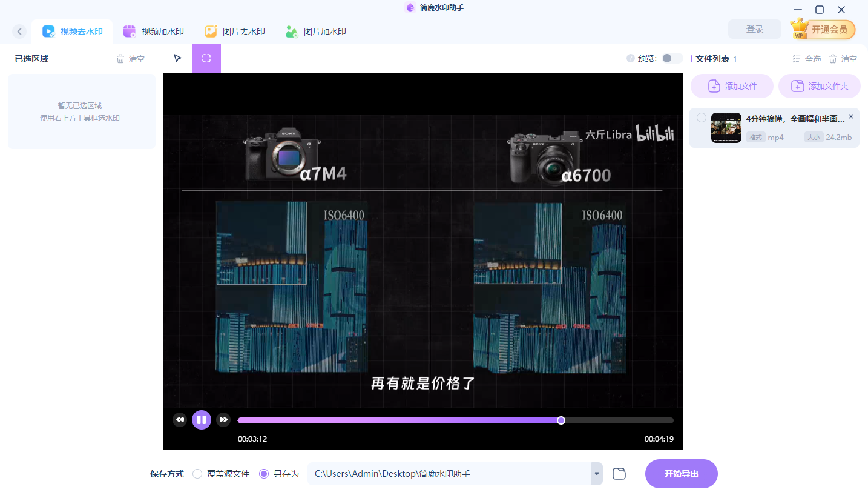Click the VIP crown icon
The width and height of the screenshot is (868, 498).
click(x=800, y=28)
